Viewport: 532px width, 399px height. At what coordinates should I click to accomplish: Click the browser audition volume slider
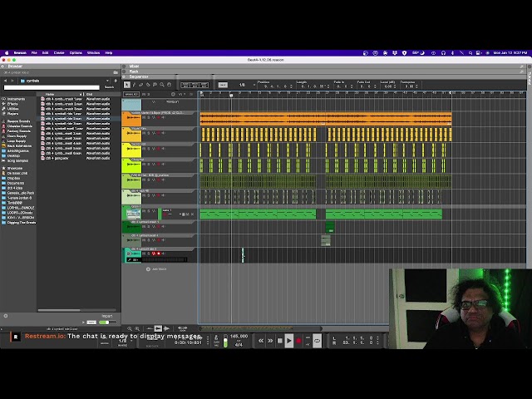[x=108, y=323]
